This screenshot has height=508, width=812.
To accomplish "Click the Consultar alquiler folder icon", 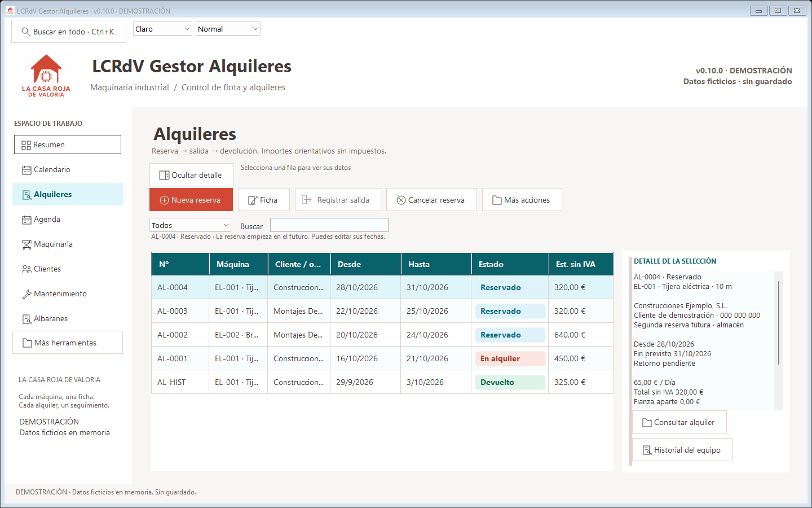I will [x=647, y=422].
